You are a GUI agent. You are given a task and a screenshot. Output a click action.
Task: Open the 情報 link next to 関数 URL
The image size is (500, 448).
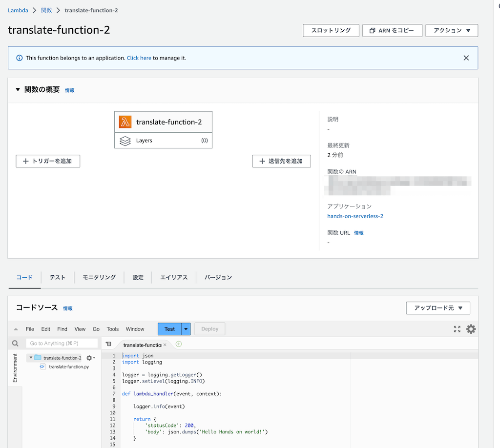click(359, 233)
